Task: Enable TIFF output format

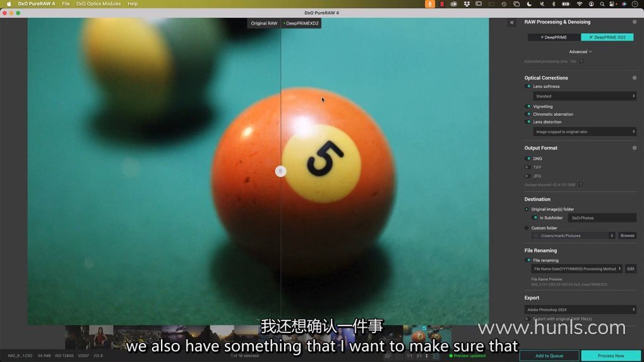Action: [528, 167]
